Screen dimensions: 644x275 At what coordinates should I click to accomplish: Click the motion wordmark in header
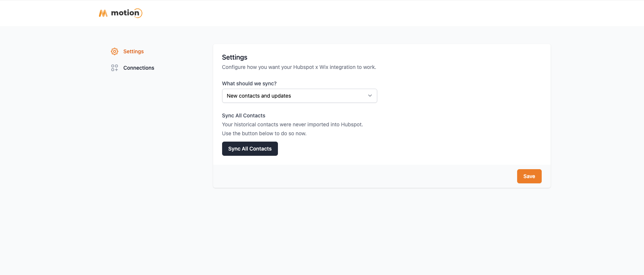click(x=125, y=13)
